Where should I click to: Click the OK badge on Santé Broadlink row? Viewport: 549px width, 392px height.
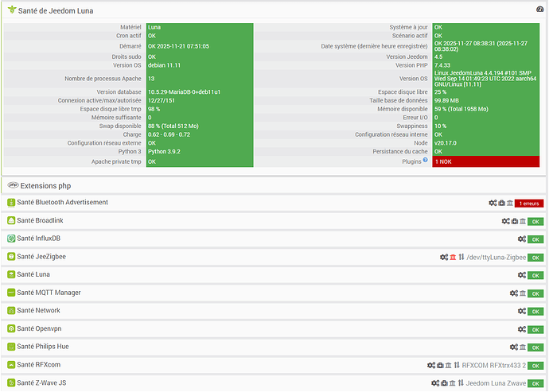(535, 222)
